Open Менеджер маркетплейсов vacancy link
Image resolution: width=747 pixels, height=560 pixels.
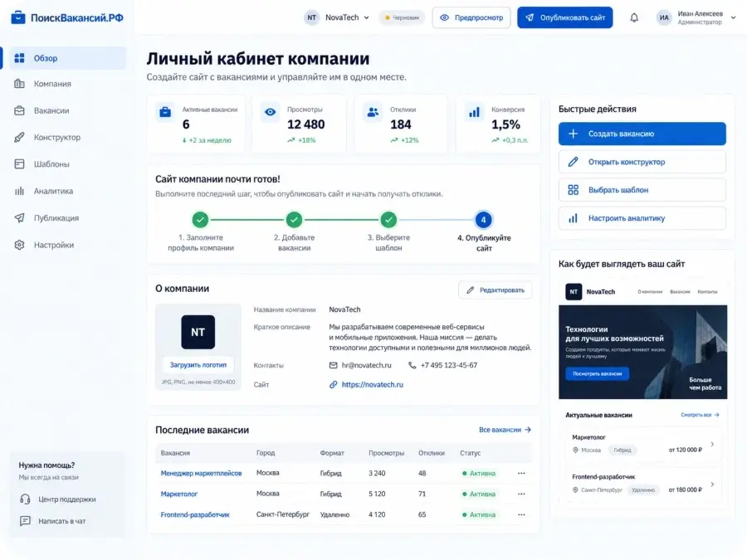201,474
